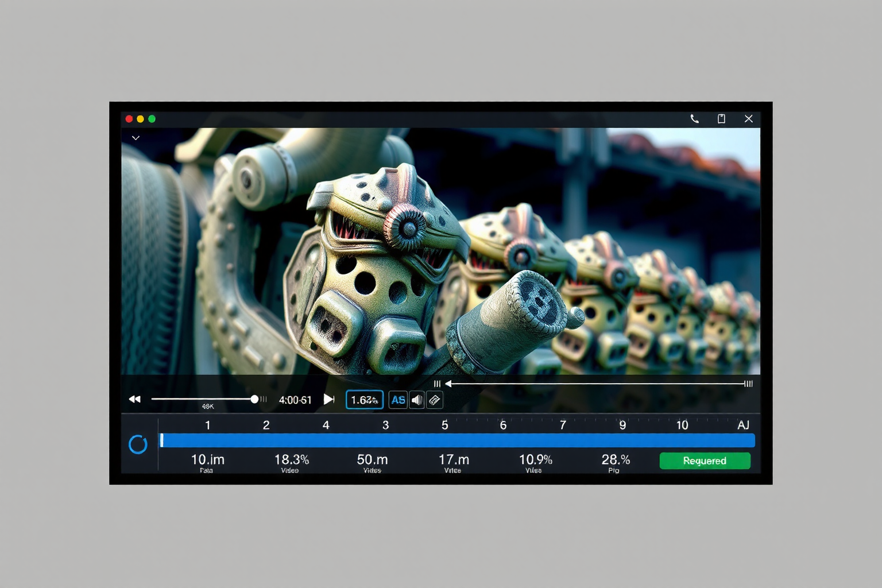Click the AJ label at the timeline end

743,425
